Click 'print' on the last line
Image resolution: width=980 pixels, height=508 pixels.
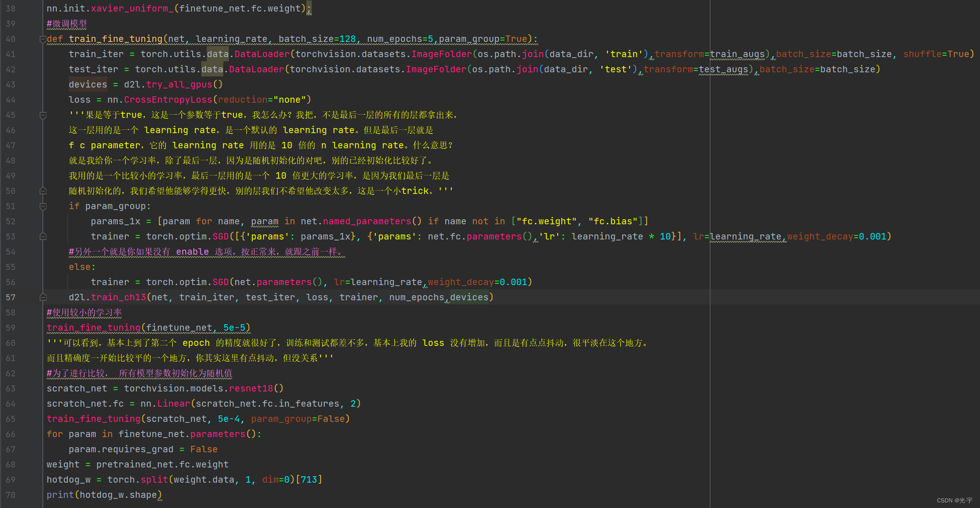coord(60,495)
